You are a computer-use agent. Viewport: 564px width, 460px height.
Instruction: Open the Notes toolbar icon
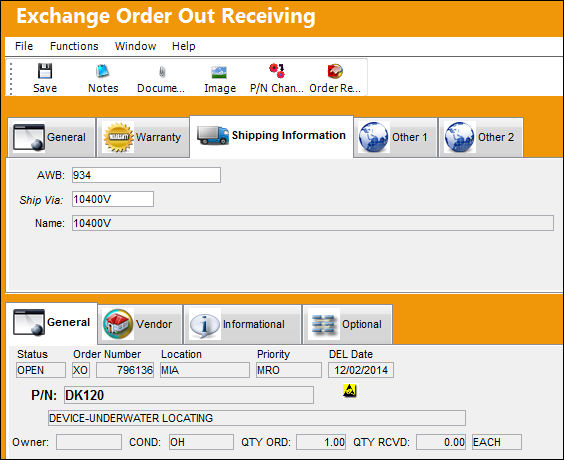pos(103,71)
